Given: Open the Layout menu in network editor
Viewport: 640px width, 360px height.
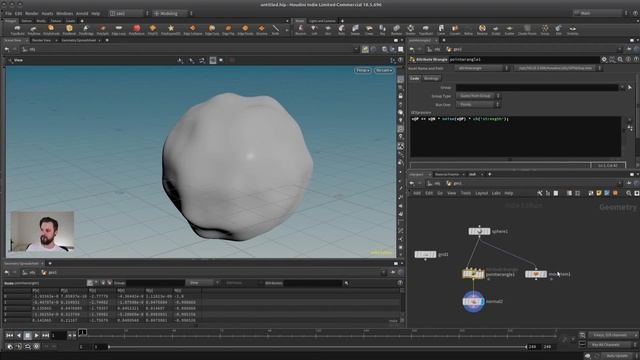Looking at the screenshot, I should pyautogui.click(x=482, y=193).
